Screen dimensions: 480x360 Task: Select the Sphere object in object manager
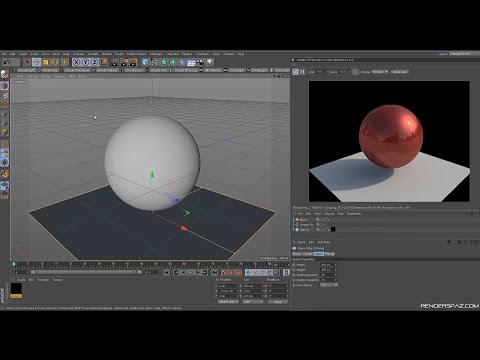304,230
